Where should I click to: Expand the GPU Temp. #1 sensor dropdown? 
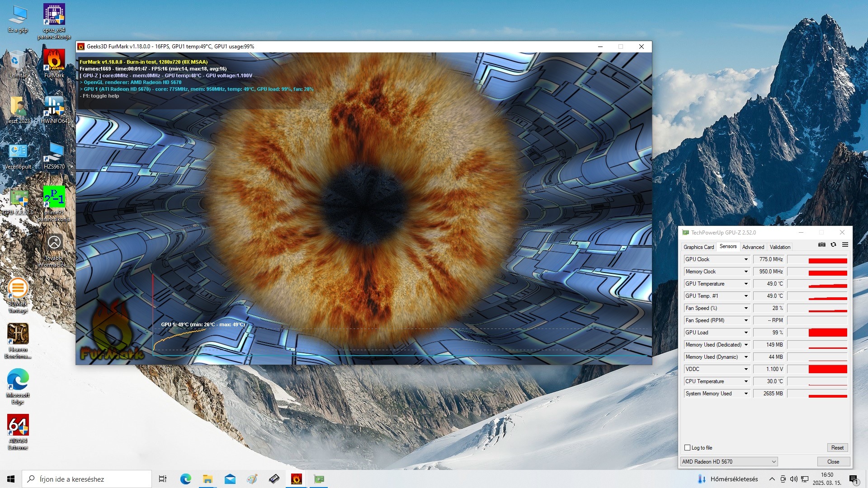746,296
